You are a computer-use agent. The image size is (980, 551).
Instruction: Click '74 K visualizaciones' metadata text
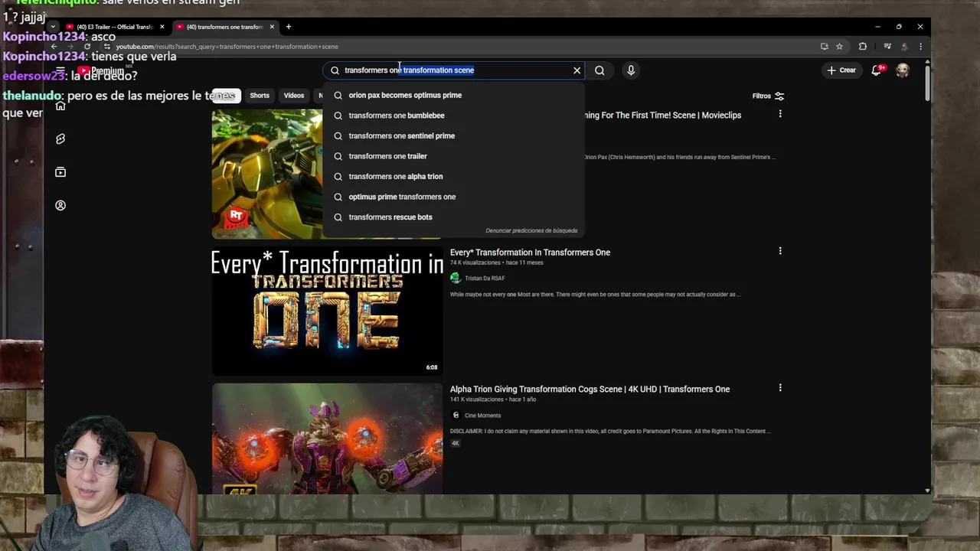(x=475, y=262)
